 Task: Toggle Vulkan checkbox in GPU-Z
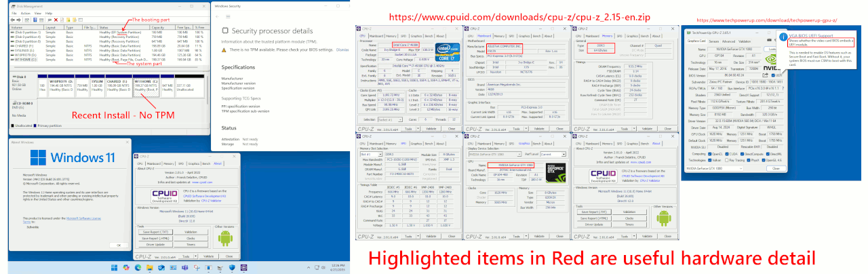(710, 160)
